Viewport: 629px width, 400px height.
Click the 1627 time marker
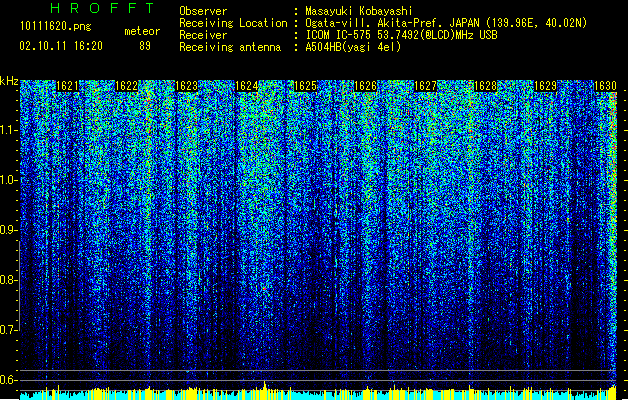pos(425,86)
